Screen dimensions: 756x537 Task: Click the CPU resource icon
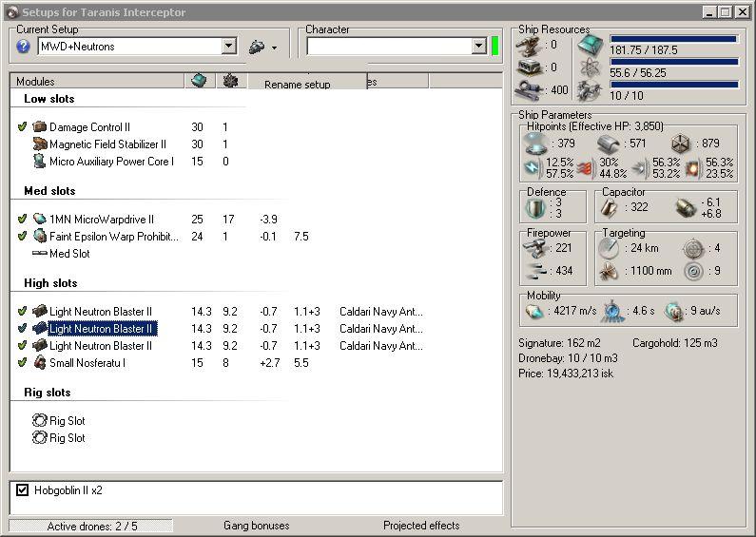coord(591,45)
